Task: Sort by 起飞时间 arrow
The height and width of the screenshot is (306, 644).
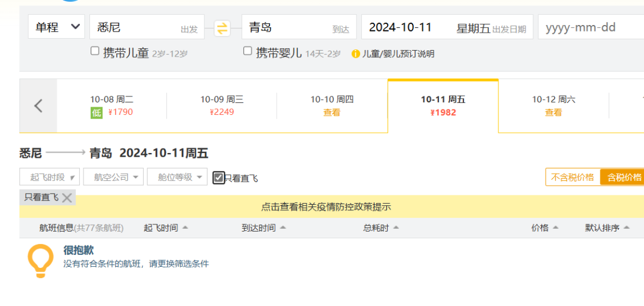Action: click(185, 227)
